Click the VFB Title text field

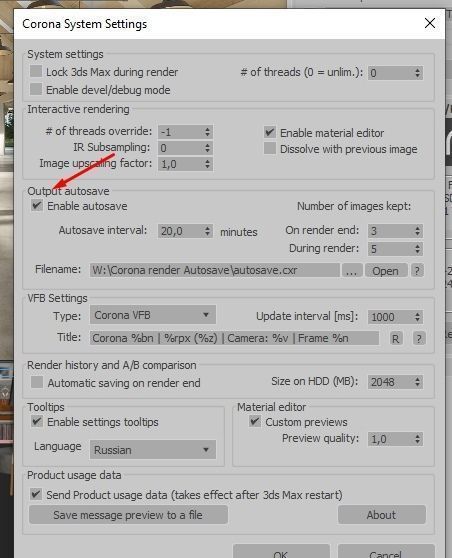pyautogui.click(x=234, y=338)
